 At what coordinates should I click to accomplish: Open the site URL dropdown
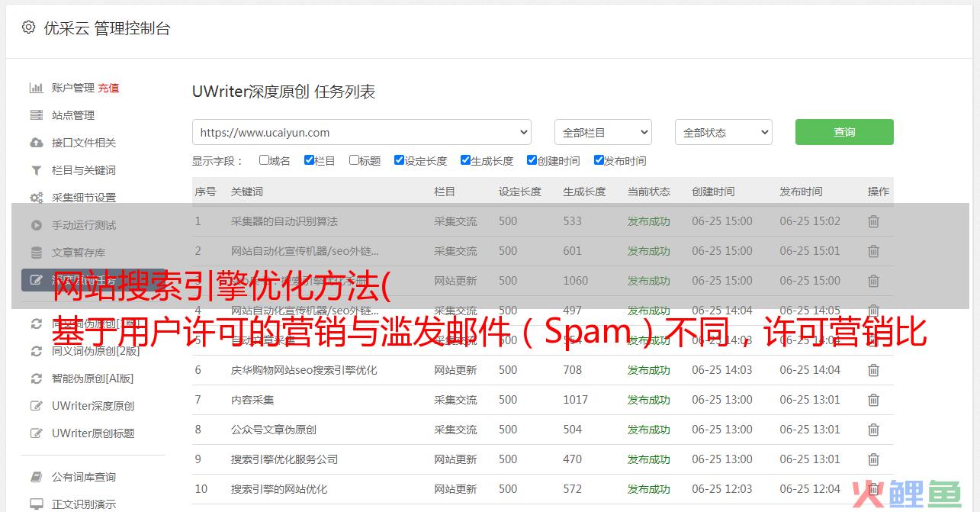[361, 132]
